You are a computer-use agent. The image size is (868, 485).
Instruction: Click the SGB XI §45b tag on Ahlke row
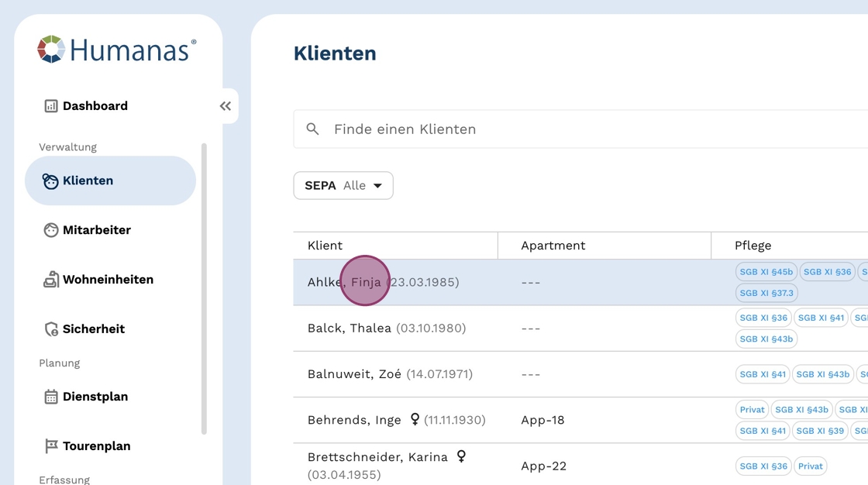pos(766,272)
